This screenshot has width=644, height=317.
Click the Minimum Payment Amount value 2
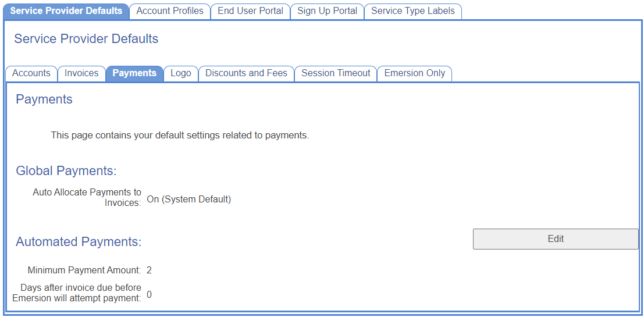[x=149, y=270]
